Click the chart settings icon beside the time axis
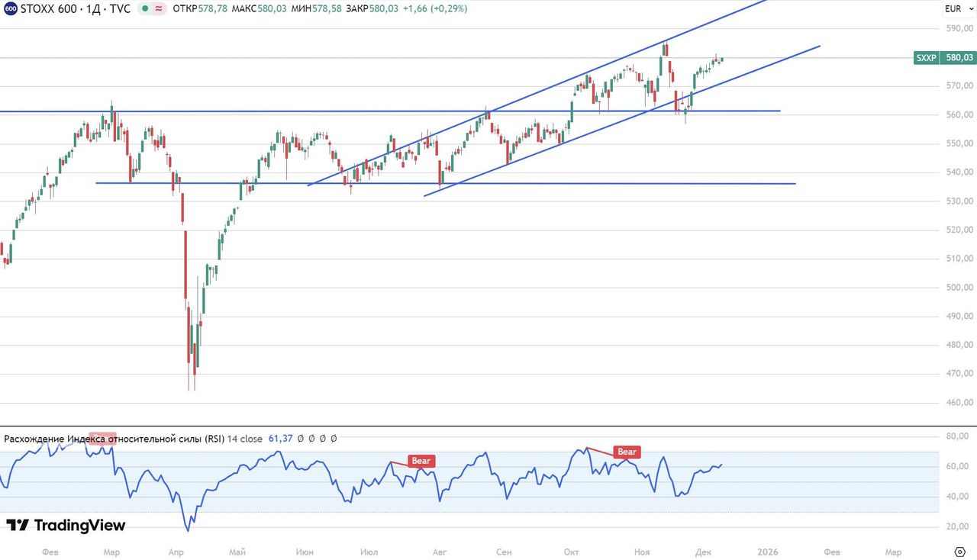977x560 pixels. point(960,552)
